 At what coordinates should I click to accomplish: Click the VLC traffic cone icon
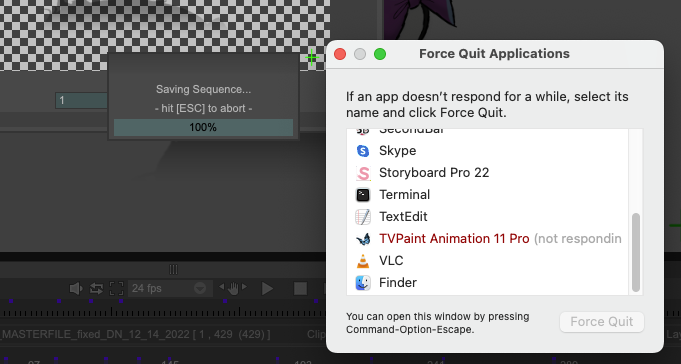[363, 261]
